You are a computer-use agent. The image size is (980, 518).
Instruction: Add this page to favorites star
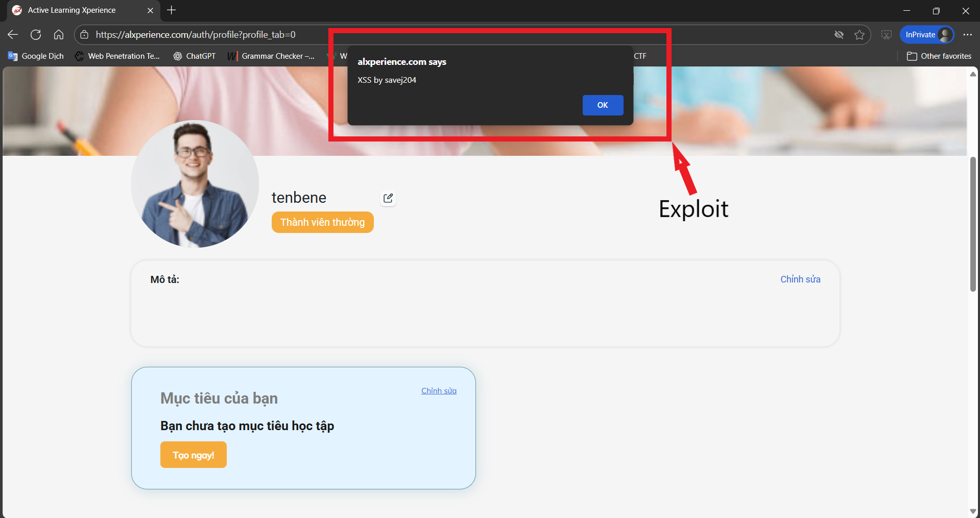point(859,35)
